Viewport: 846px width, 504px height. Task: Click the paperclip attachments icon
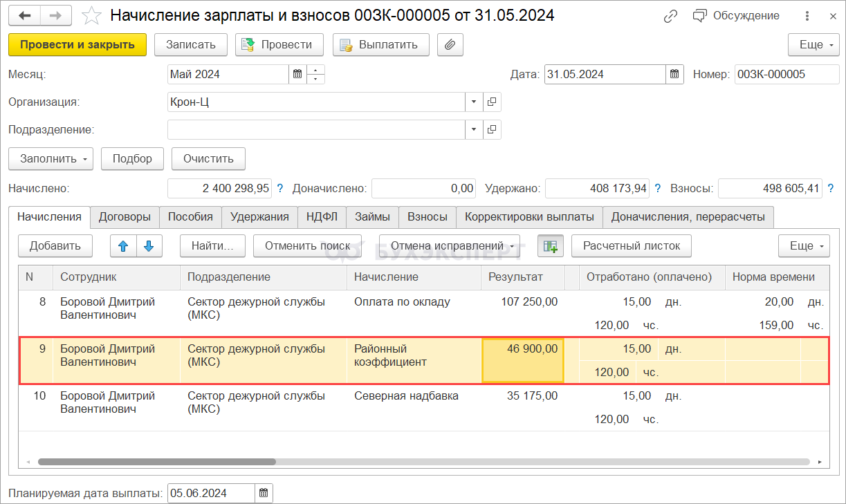point(450,45)
